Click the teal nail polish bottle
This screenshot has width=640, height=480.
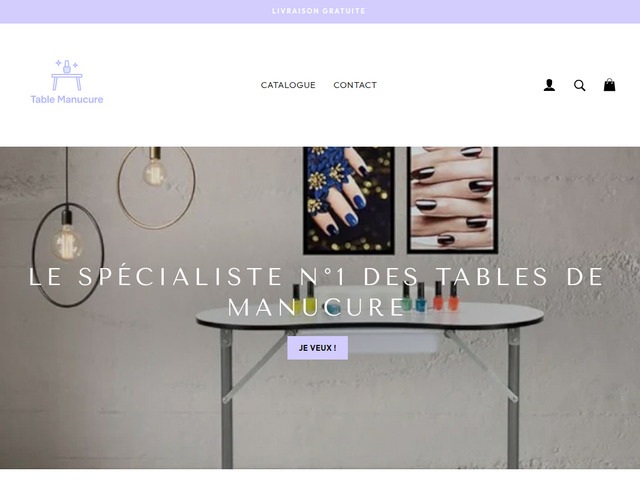click(x=420, y=297)
